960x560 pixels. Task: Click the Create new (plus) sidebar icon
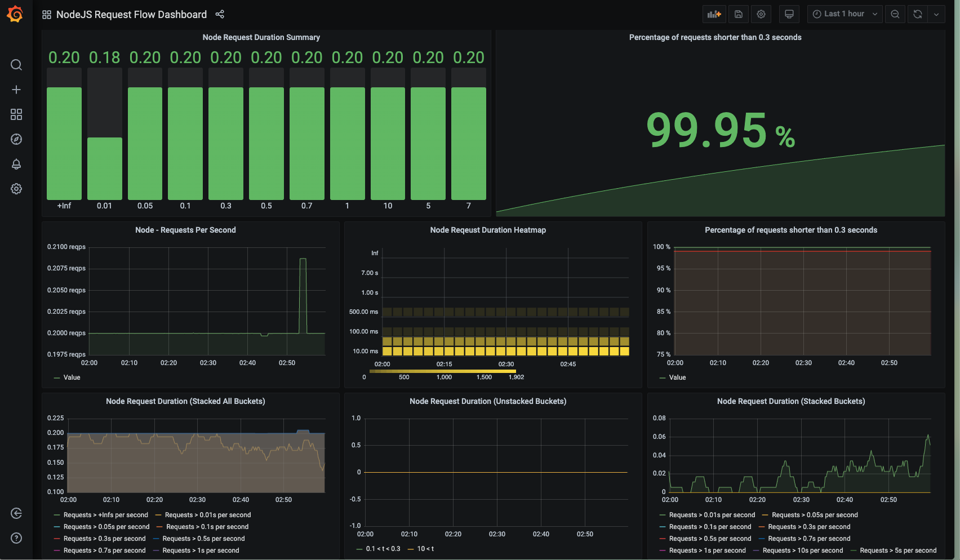16,90
